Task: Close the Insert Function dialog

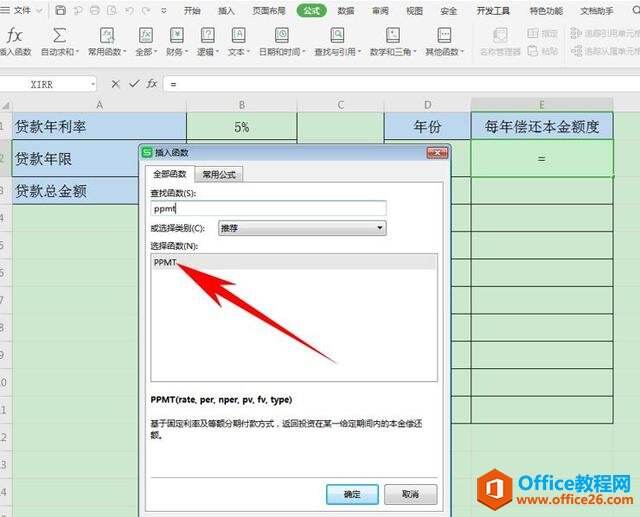Action: pyautogui.click(x=437, y=153)
